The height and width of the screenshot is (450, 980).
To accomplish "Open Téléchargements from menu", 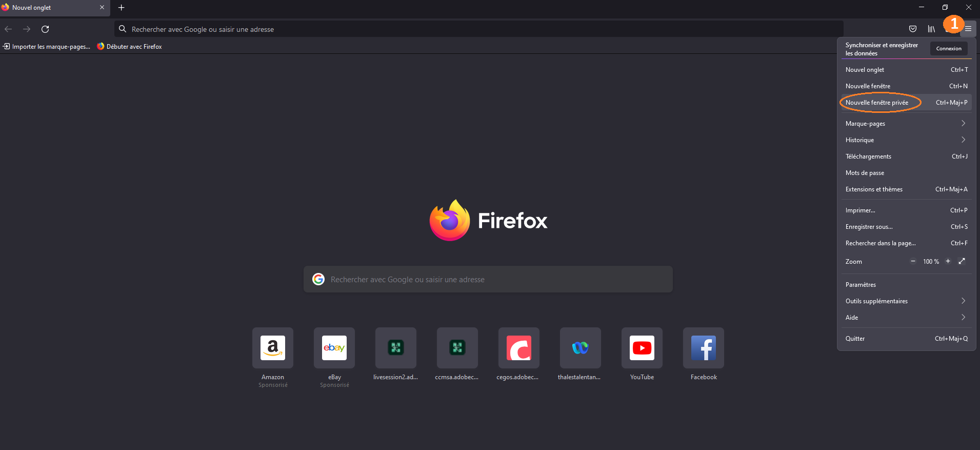I will (x=906, y=156).
